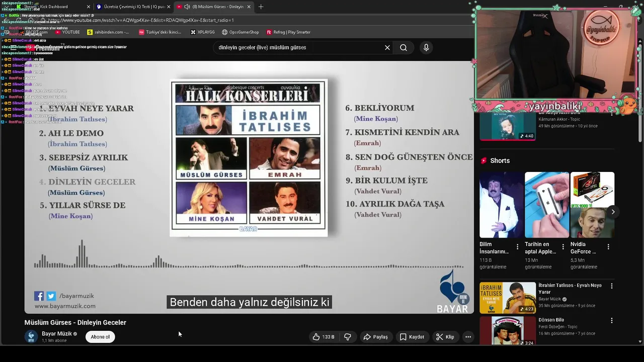Close the Ücretsiz Çevrimiçi IQ Testi tab

tap(169, 7)
